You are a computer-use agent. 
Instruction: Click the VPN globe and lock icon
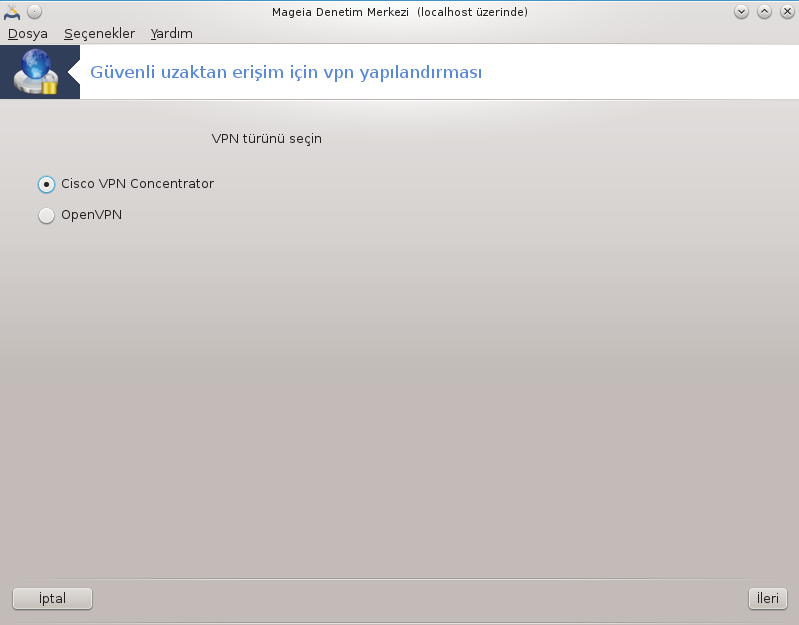pos(36,72)
